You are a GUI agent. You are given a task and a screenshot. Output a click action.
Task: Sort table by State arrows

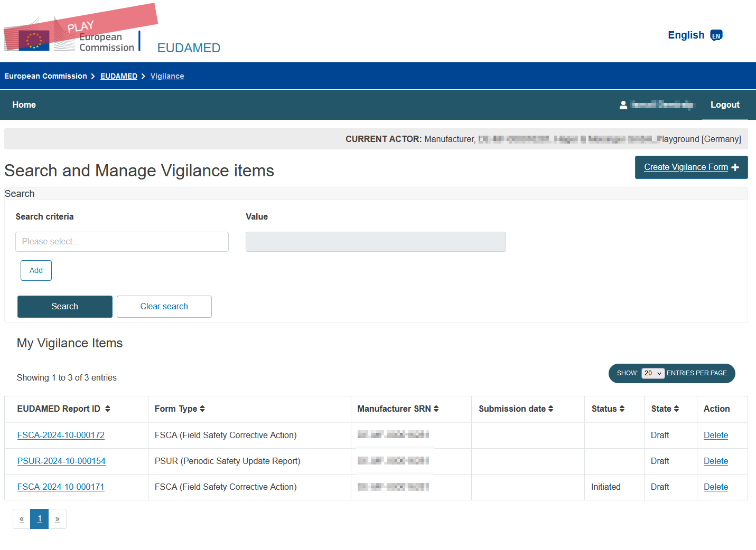click(x=676, y=409)
